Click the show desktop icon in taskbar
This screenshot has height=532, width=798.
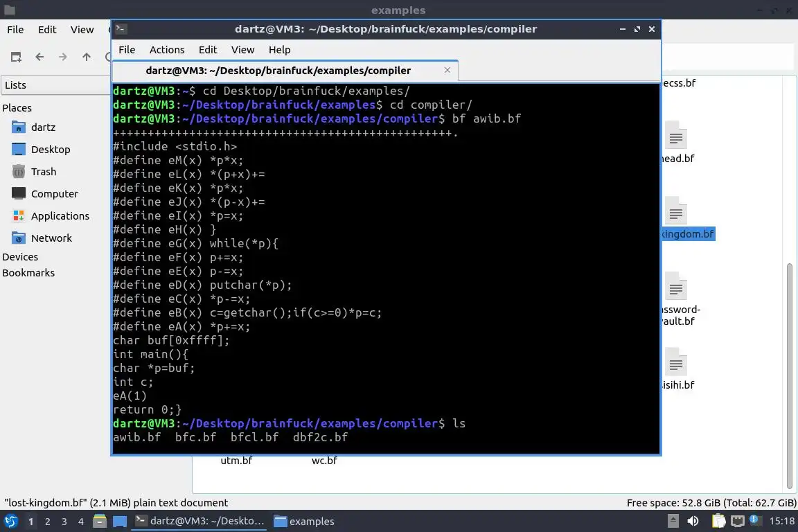click(120, 522)
